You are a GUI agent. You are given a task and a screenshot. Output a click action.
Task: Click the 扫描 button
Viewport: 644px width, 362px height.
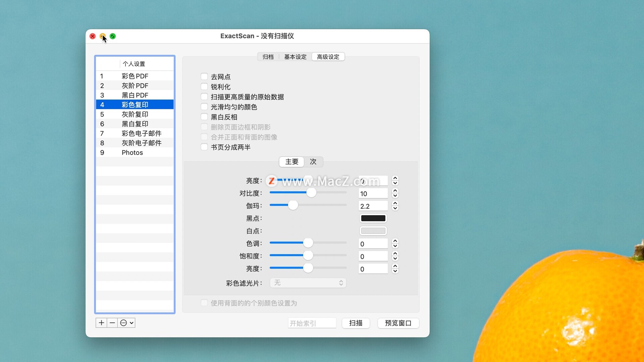coord(356,323)
